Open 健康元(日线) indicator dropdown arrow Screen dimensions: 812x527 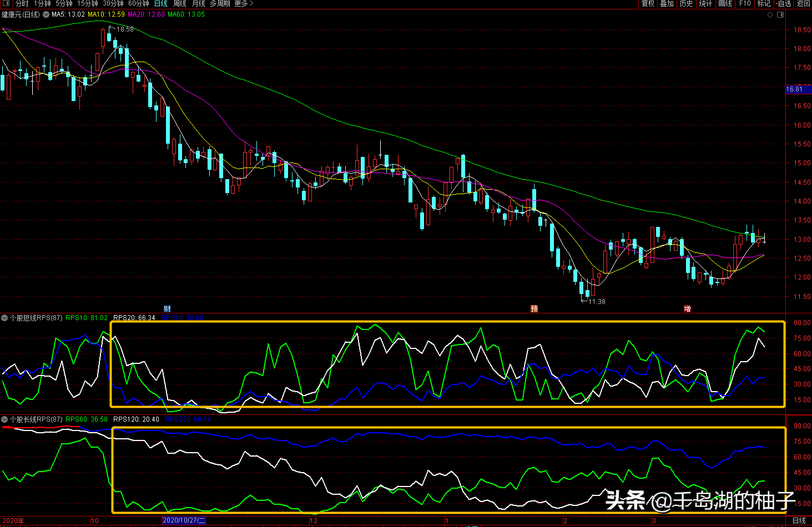pos(46,15)
